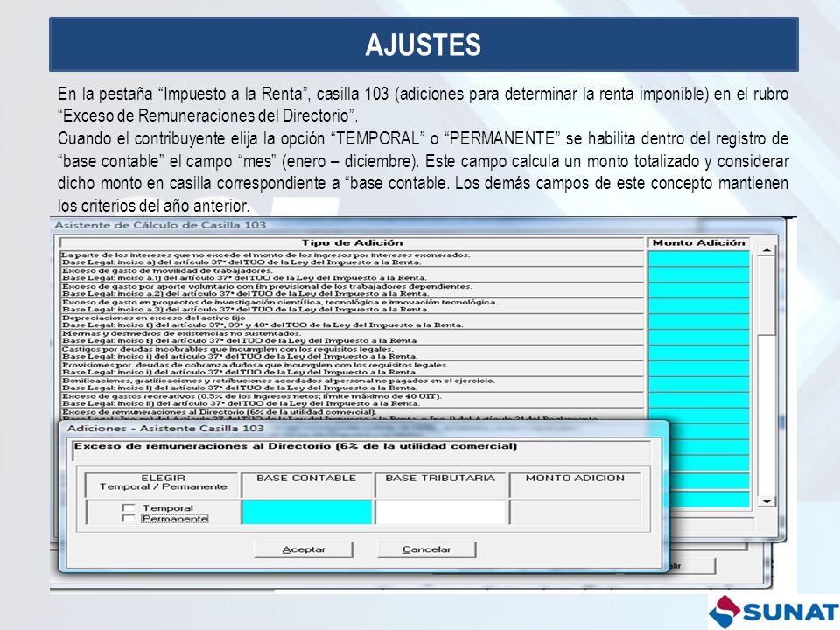
Task: Click the 'ELEGIR Temporal / Permanente' header
Action: [x=163, y=484]
